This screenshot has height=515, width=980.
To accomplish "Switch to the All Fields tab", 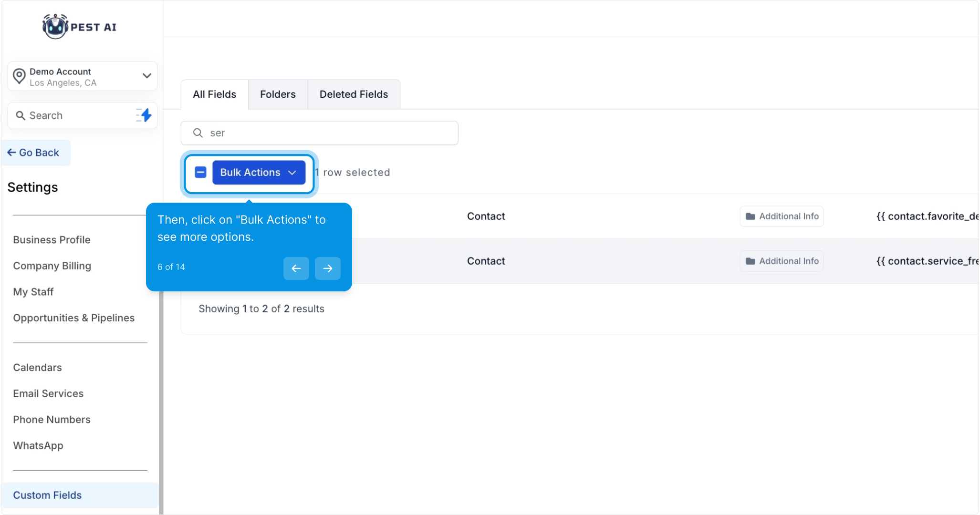I will click(x=214, y=94).
